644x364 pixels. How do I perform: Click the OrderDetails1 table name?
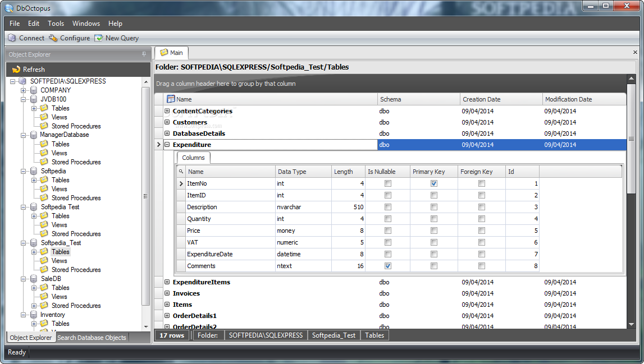195,316
